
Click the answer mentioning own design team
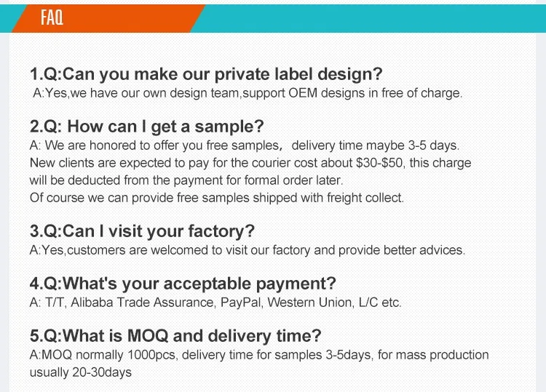coord(248,93)
